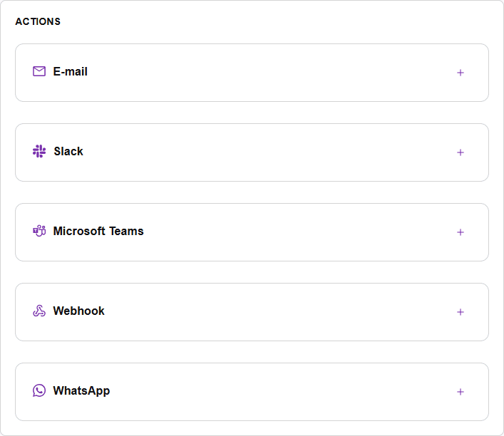Select the E-mail label text
This screenshot has height=436, width=504.
click(x=70, y=71)
